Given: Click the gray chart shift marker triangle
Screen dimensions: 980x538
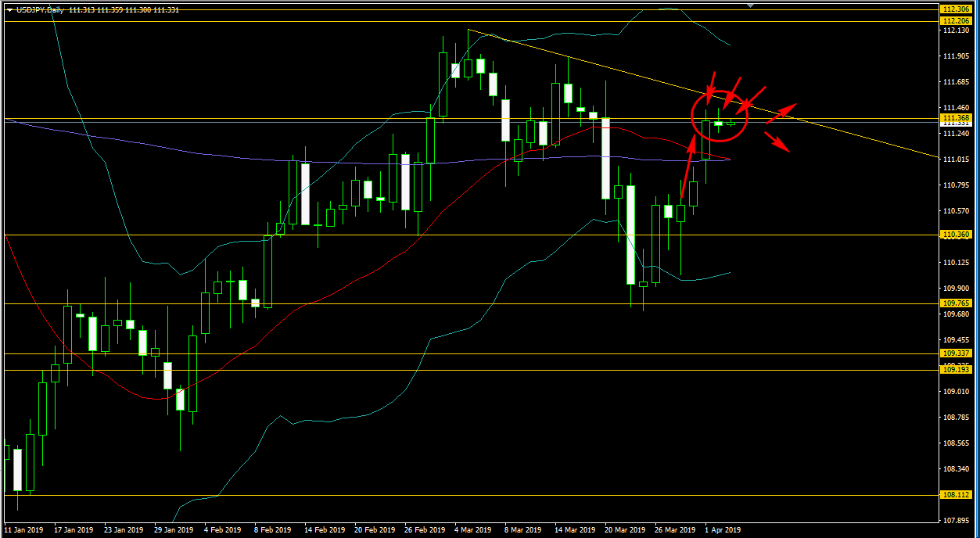Looking at the screenshot, I should click(x=751, y=5).
